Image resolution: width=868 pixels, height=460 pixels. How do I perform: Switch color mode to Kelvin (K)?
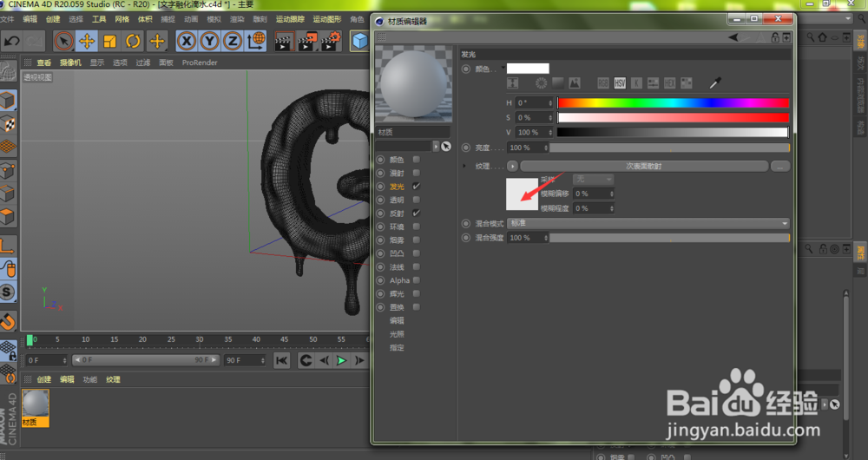[x=636, y=83]
